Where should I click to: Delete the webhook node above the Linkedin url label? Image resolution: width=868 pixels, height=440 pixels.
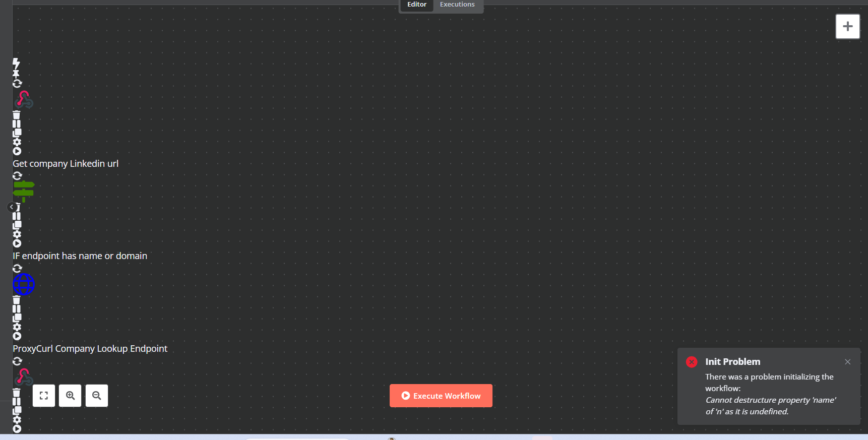coord(17,115)
